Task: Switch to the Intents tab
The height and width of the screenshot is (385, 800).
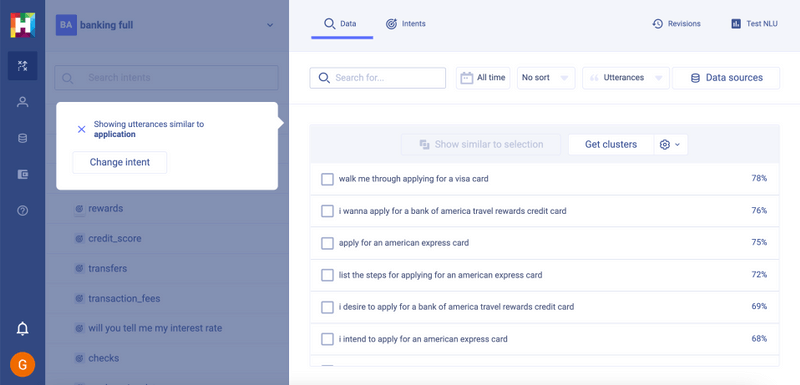Action: (x=406, y=23)
